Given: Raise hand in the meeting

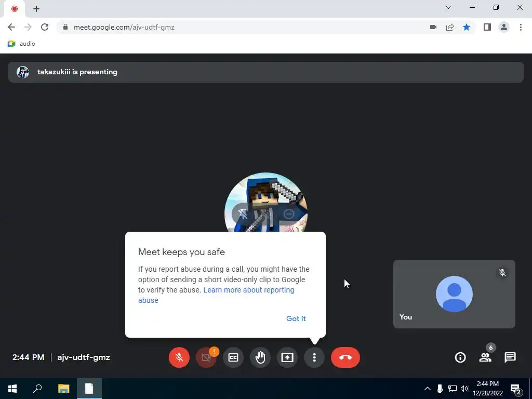Looking at the screenshot, I should (x=260, y=357).
